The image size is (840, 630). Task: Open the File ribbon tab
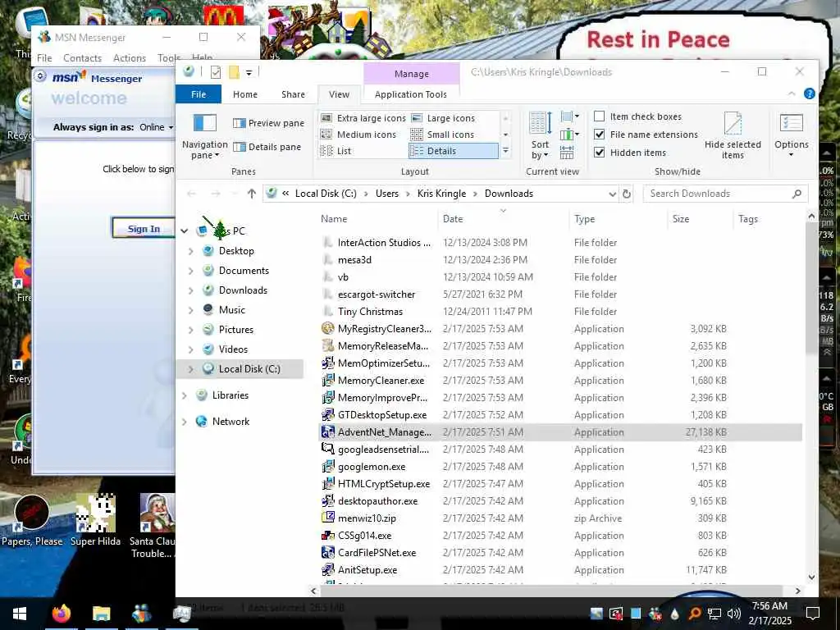tap(199, 94)
